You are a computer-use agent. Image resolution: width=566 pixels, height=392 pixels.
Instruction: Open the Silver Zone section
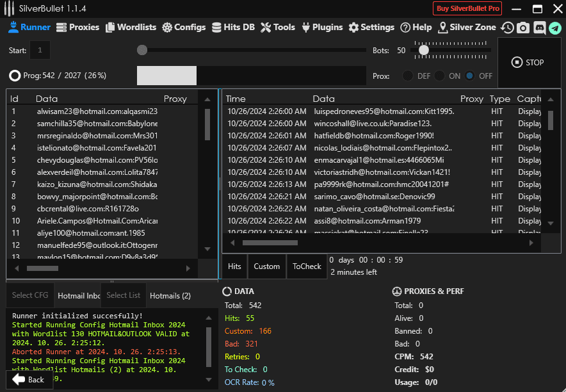coord(467,28)
